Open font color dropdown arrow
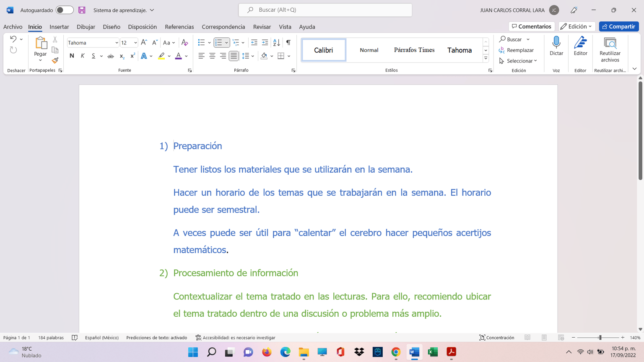644x362 pixels. click(187, 56)
